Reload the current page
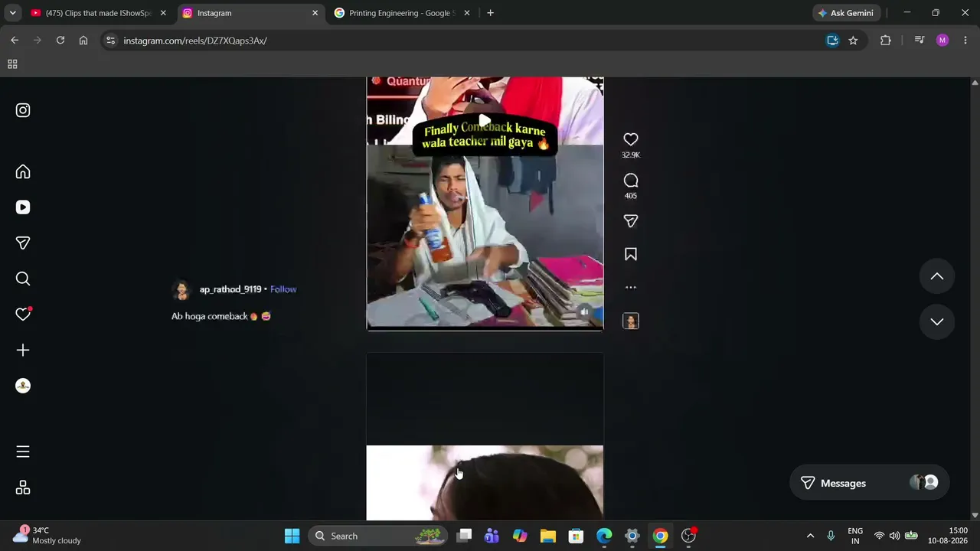The image size is (980, 551). pos(60,41)
